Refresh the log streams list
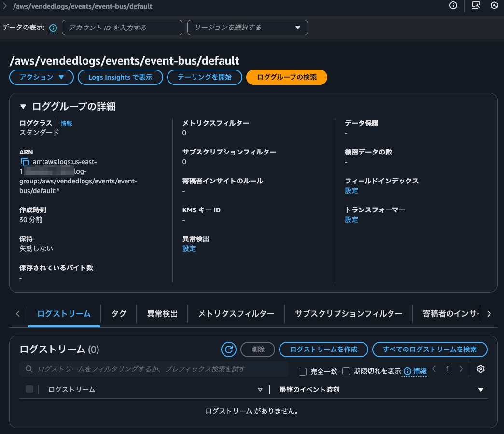Viewport: 504px width, 434px height. pos(229,350)
